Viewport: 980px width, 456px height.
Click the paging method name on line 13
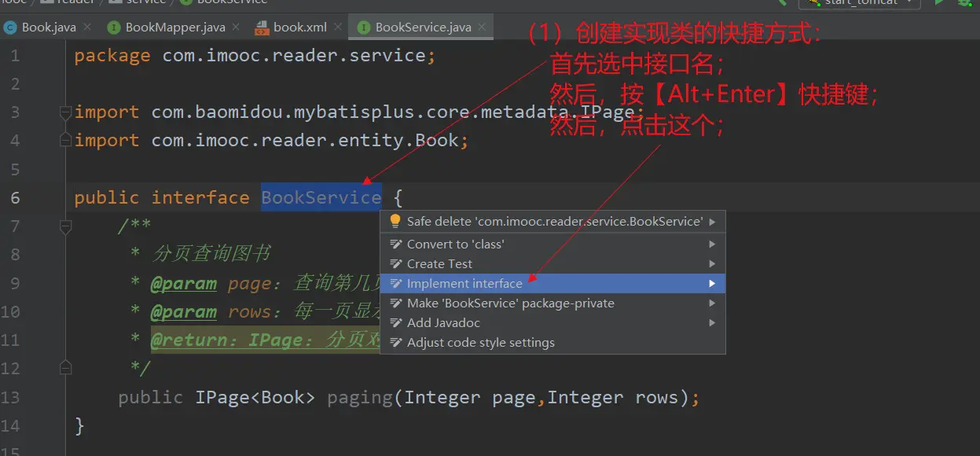359,397
